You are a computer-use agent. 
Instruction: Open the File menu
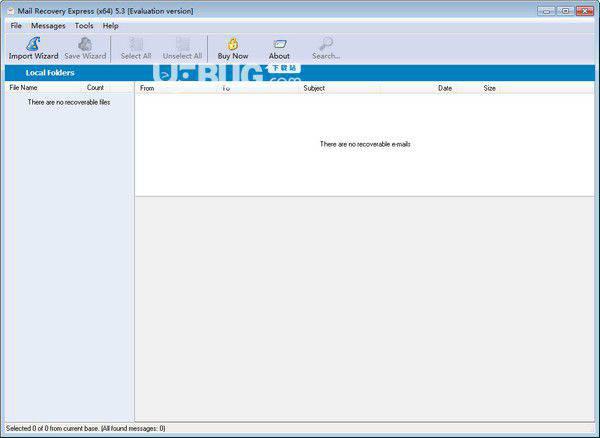tap(16, 26)
